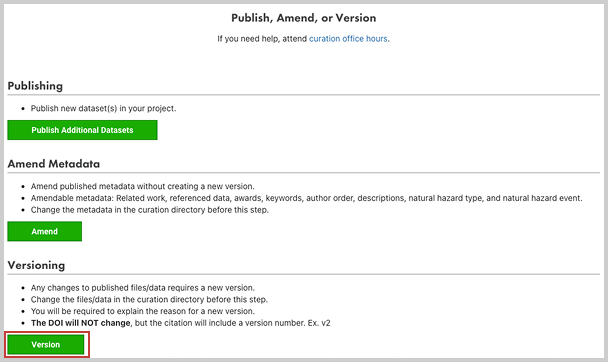
Task: Click the bullet about amending without new version
Action: pos(143,186)
